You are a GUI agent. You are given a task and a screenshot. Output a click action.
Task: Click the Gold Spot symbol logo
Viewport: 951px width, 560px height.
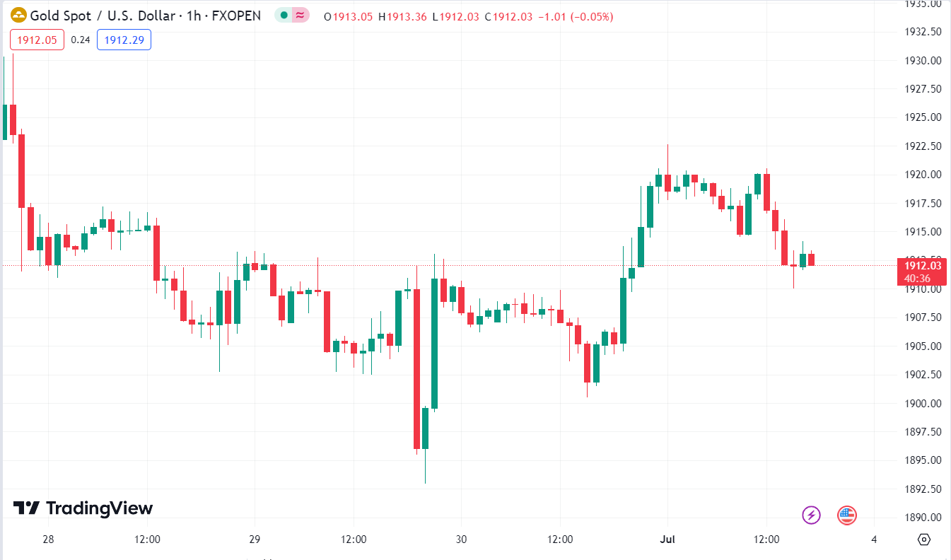(x=19, y=15)
